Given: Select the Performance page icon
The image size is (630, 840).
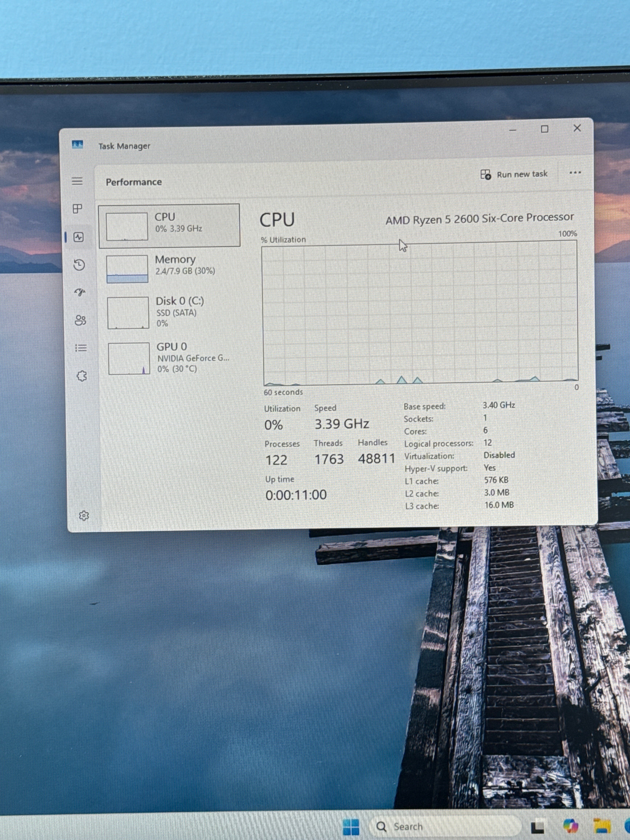Looking at the screenshot, I should click(79, 238).
